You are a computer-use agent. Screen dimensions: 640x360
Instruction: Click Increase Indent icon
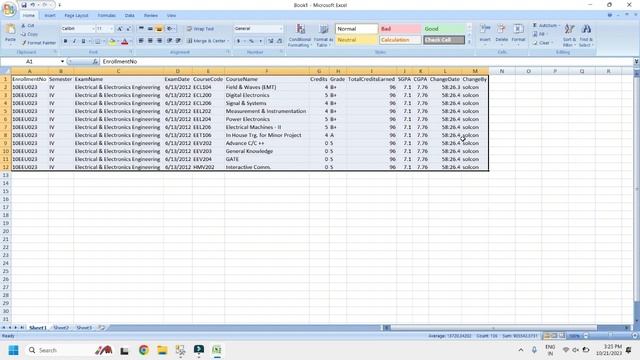tap(178, 41)
